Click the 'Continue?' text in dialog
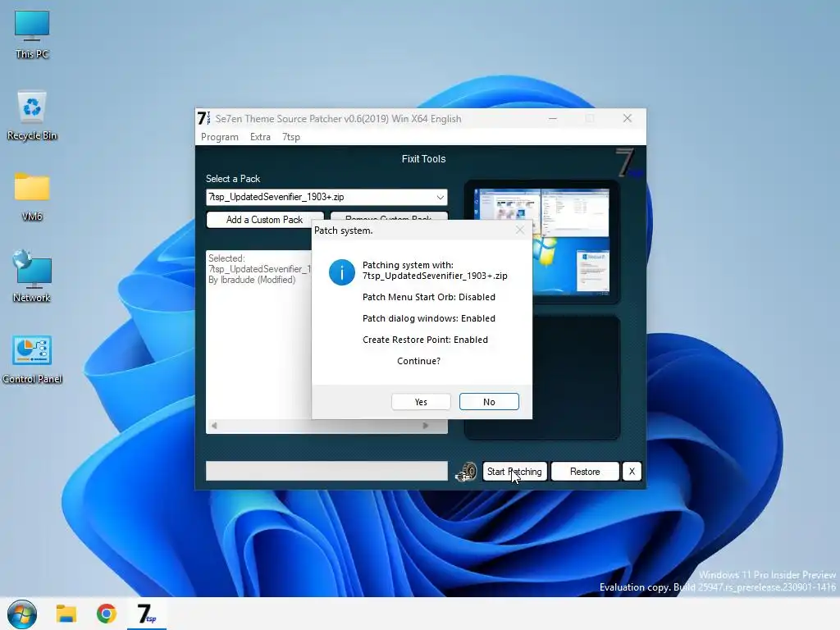Image resolution: width=840 pixels, height=630 pixels. [x=418, y=361]
